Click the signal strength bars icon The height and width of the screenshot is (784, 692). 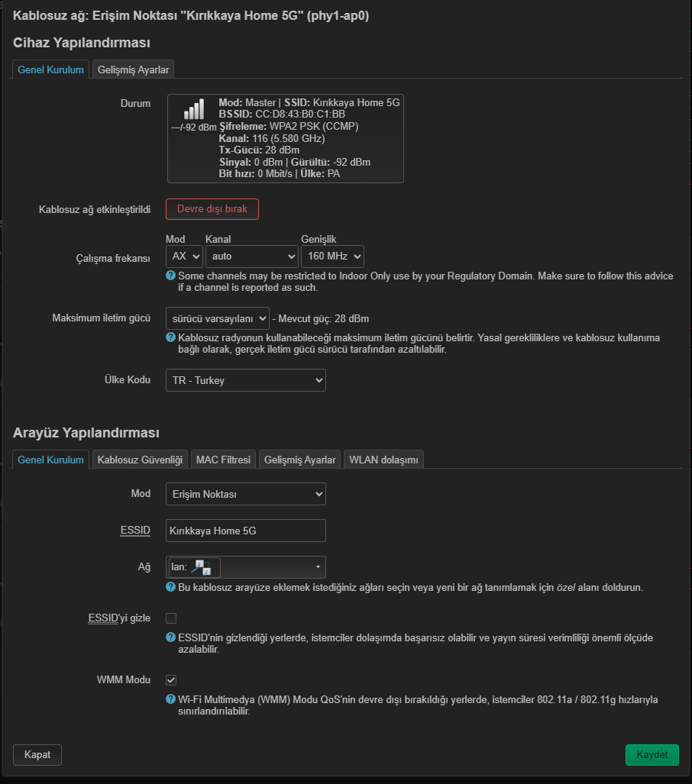(x=194, y=109)
